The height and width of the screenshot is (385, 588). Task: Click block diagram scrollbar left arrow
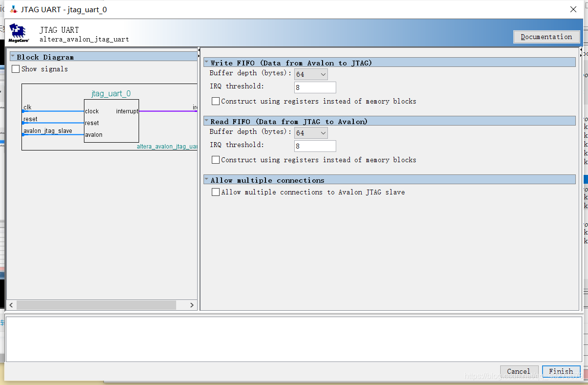click(11, 305)
